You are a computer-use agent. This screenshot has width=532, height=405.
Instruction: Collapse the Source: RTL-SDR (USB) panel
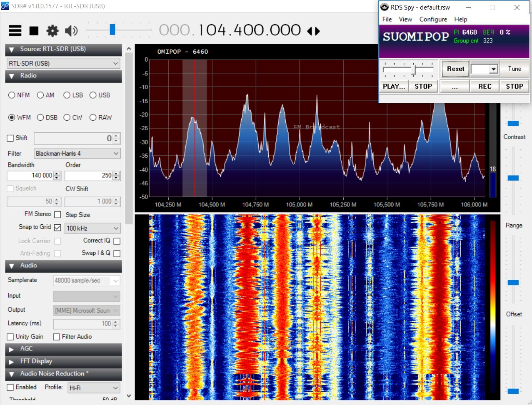tap(12, 50)
